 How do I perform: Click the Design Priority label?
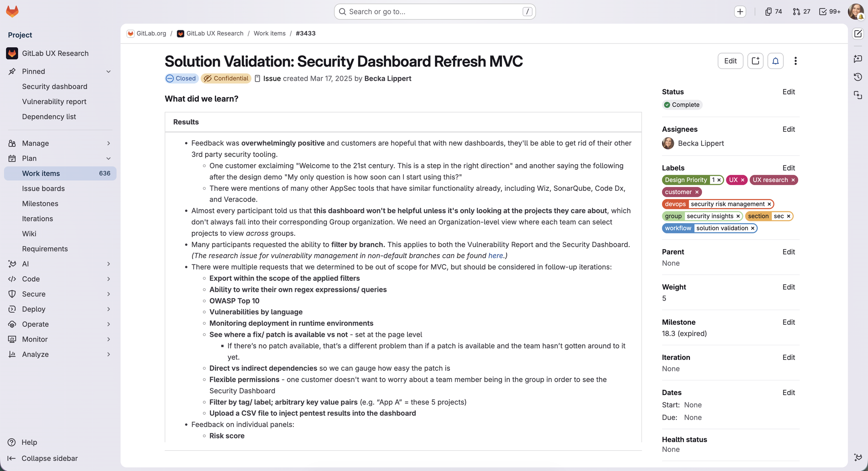[x=685, y=180]
